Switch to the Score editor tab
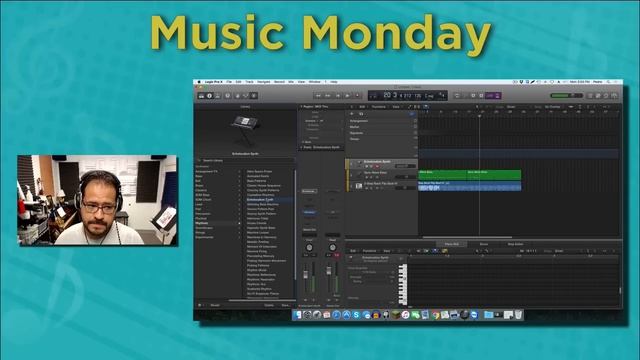 [x=484, y=244]
